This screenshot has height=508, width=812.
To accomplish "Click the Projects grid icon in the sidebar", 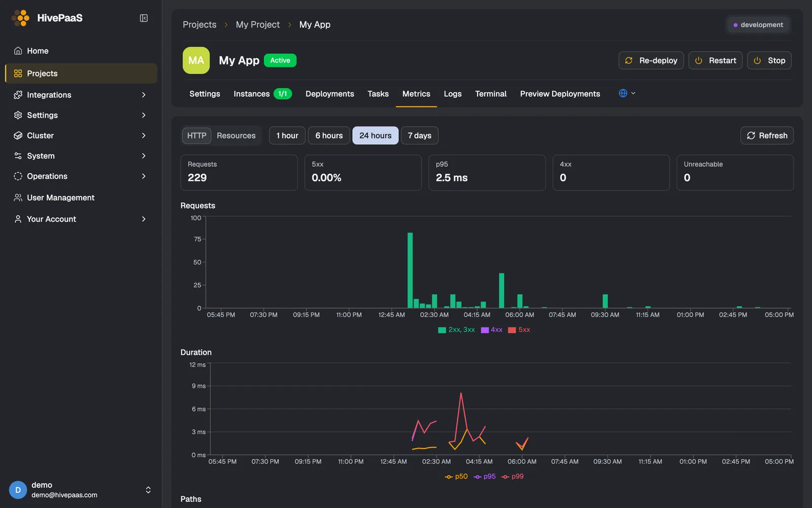I will (18, 73).
